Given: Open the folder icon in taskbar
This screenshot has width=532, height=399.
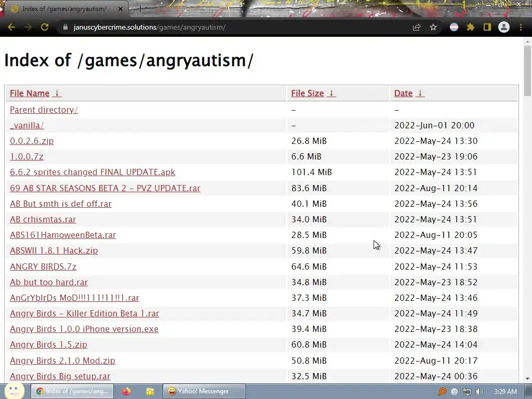Looking at the screenshot, I should coord(150,391).
